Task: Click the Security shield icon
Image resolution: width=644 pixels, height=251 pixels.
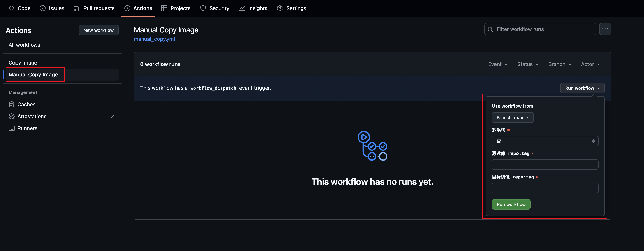Action: 203,8
